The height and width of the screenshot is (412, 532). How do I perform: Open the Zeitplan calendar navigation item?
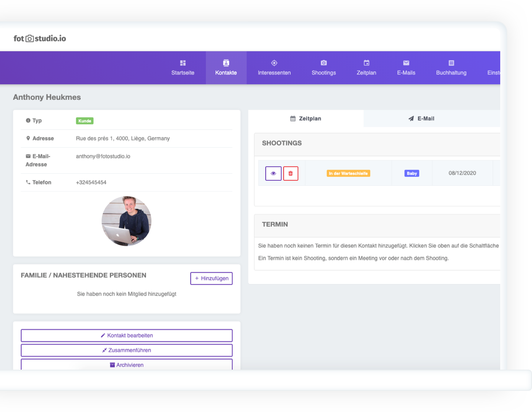(366, 68)
